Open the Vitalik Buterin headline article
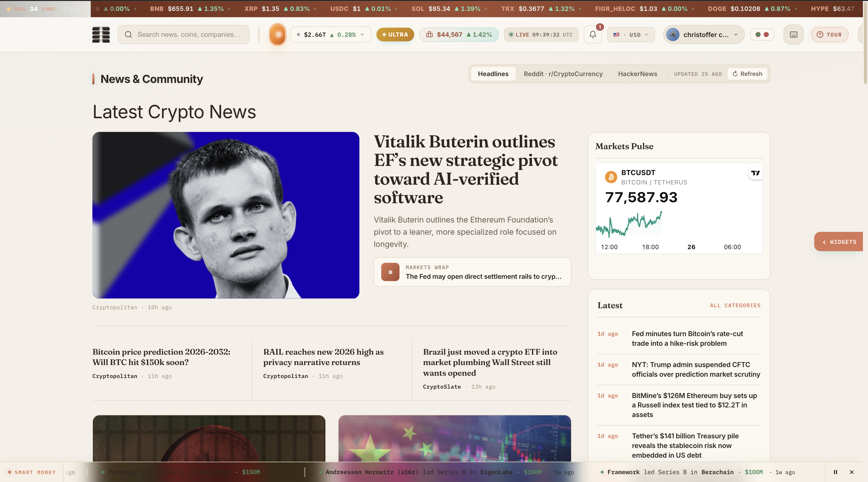 pyautogui.click(x=466, y=169)
